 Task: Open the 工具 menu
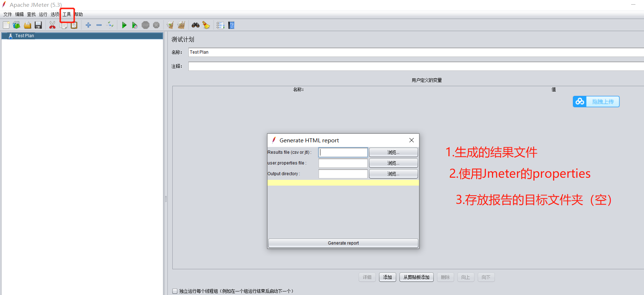[x=67, y=14]
